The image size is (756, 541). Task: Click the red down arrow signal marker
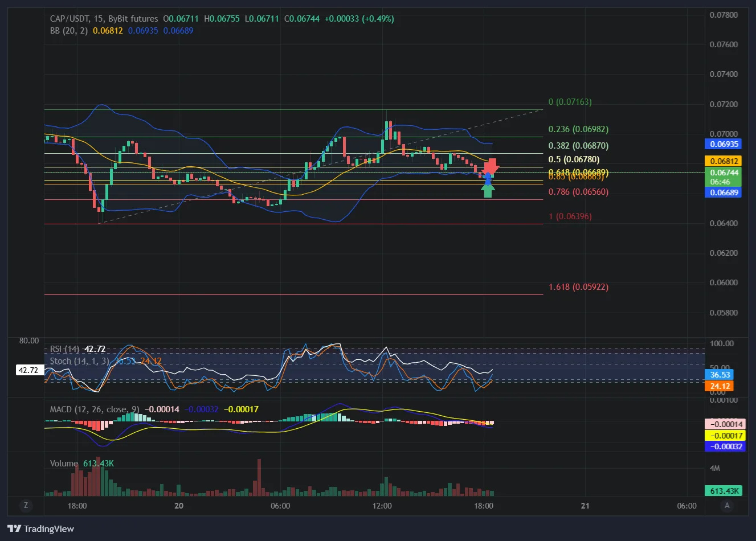(491, 167)
